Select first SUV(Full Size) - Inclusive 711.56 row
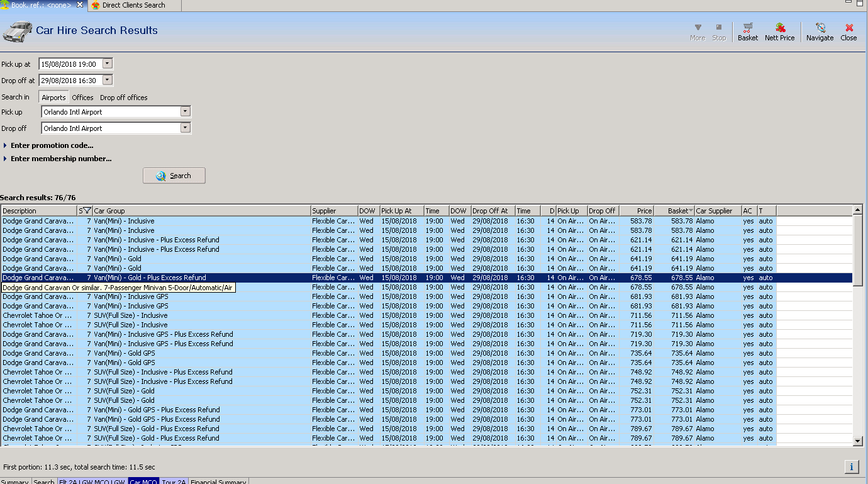Screen dimensions: 868x484 pyautogui.click(x=426, y=315)
